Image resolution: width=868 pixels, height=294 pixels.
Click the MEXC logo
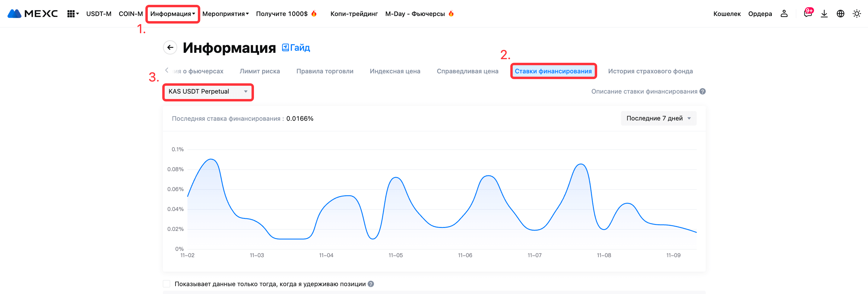[x=32, y=14]
